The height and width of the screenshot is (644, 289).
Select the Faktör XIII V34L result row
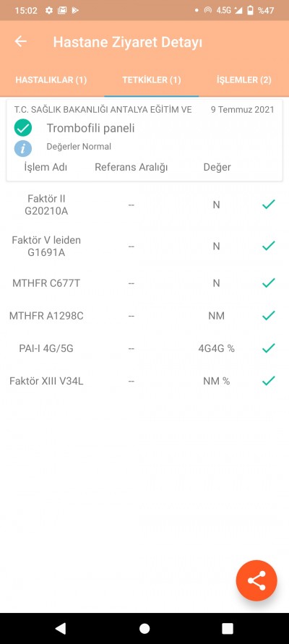pyautogui.click(x=144, y=381)
